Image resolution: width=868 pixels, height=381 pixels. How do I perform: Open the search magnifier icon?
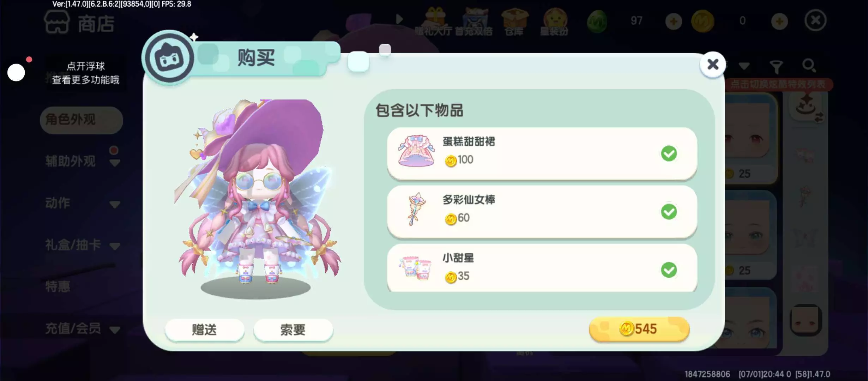pyautogui.click(x=809, y=66)
